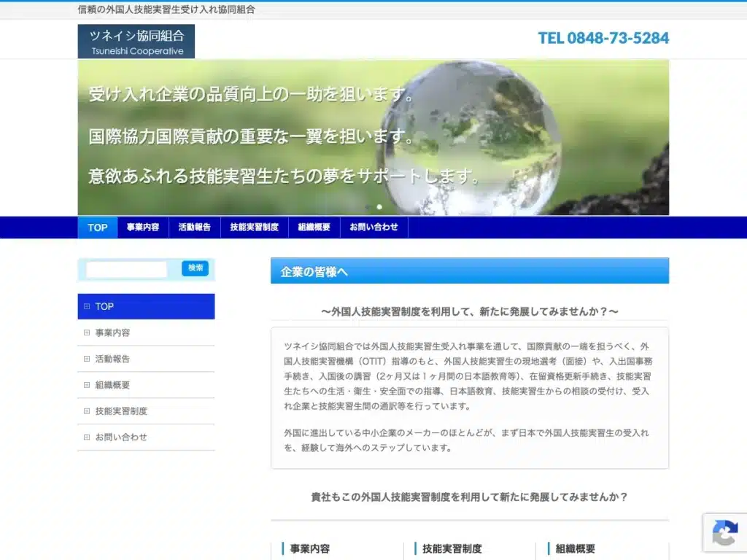The image size is (747, 560).
Task: Click the globe hero banner image
Action: click(373, 137)
